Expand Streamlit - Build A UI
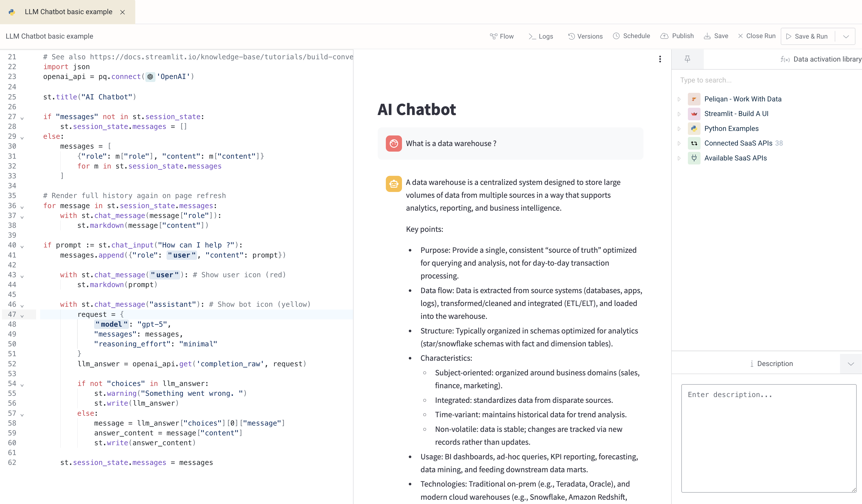 679,114
